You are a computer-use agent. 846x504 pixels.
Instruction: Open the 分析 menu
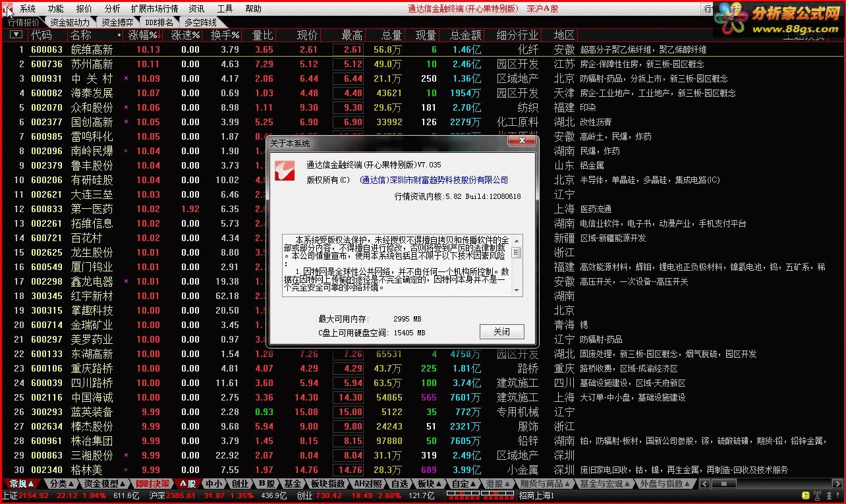click(x=113, y=9)
